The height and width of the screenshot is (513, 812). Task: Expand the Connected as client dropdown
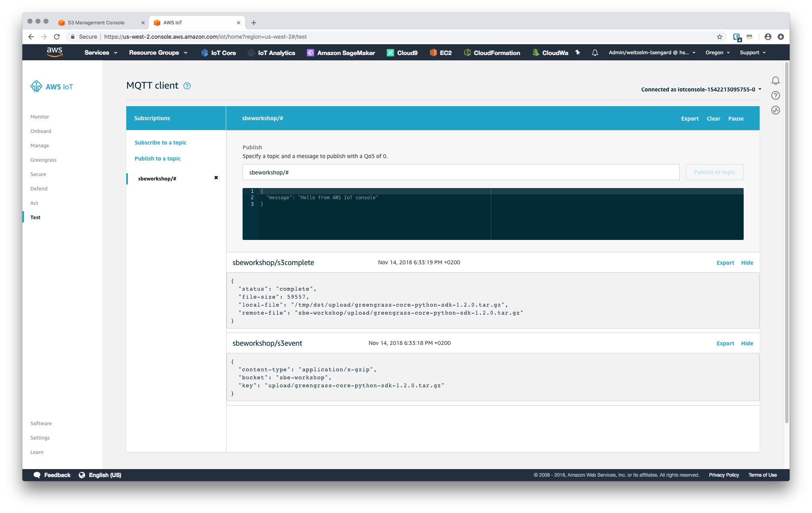(701, 89)
